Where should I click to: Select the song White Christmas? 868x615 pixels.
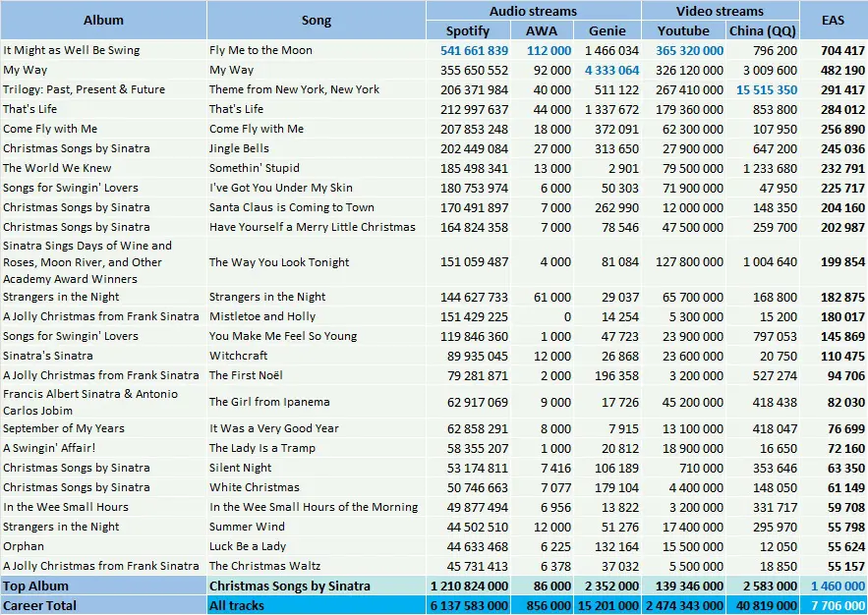click(254, 487)
